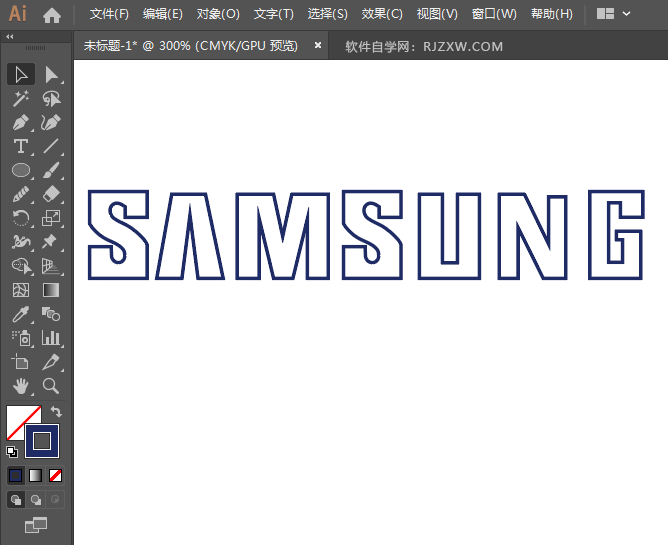
Task: Select the Ellipse tool
Action: coord(21,170)
